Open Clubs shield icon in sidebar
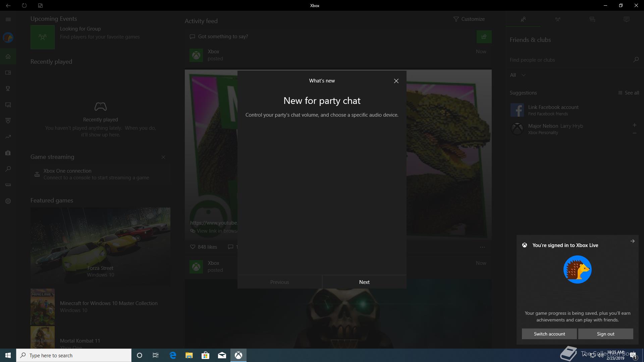 tap(8, 121)
